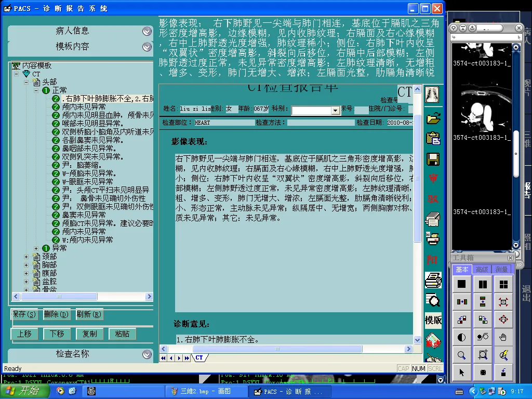Click the report vertical scrollbar thumb
The image size is (532, 399).
[417, 179]
